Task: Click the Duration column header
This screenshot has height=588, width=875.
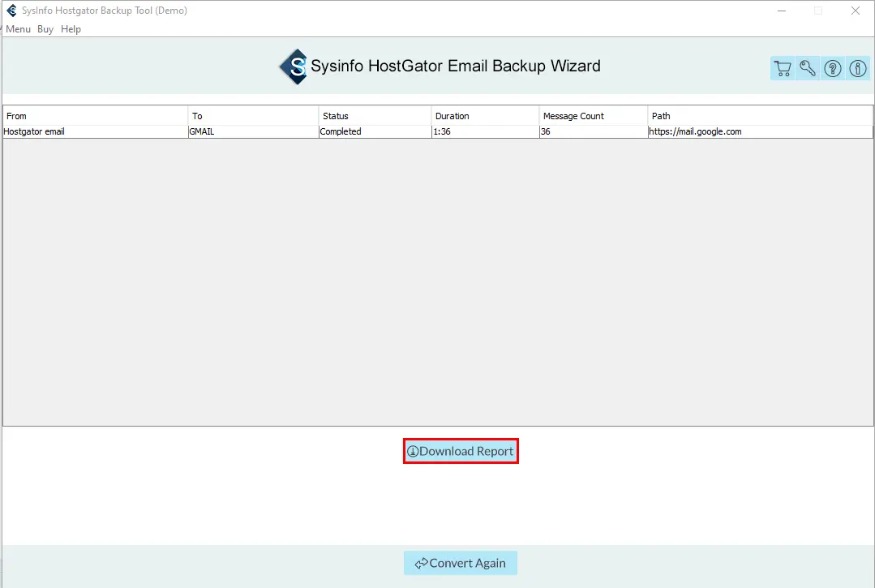Action: tap(485, 116)
